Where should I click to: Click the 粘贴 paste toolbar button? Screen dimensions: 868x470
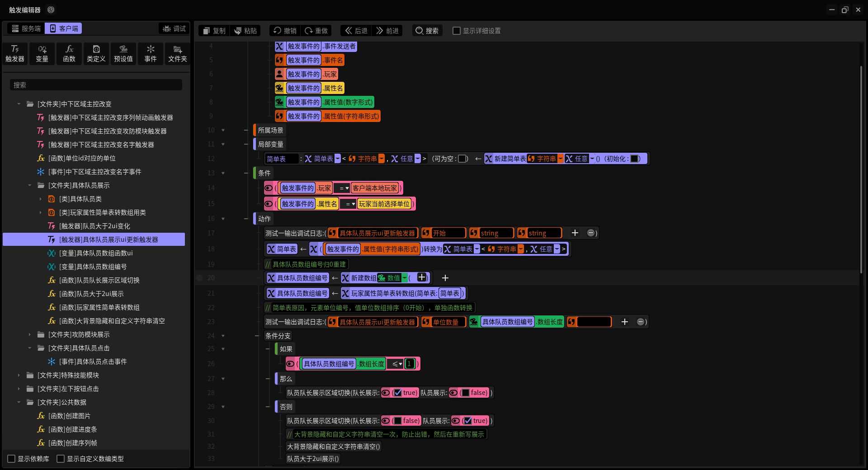(245, 31)
